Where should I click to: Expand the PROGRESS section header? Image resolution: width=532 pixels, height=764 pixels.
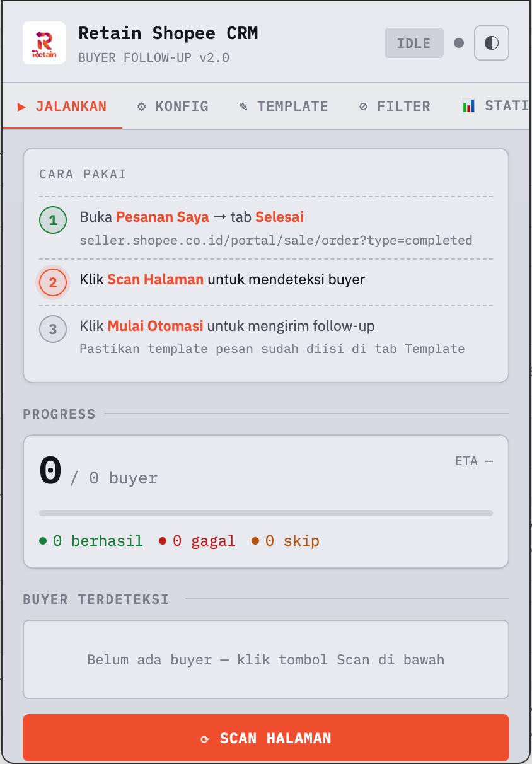[59, 414]
